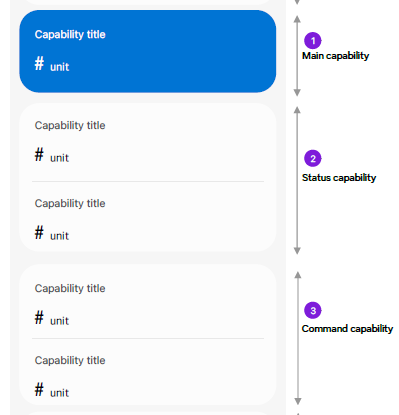This screenshot has height=415, width=399.
Task: Click the Main capability annotation label
Action: click(335, 56)
